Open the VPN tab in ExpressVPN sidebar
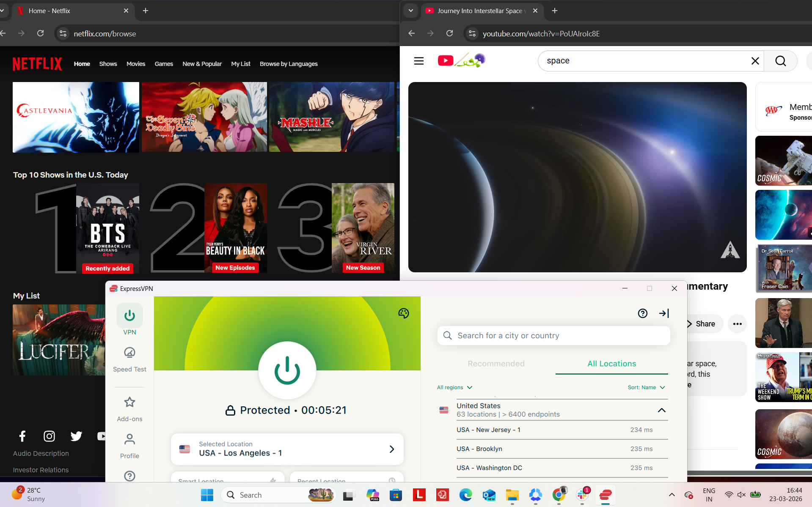Screen dimensions: 812x507 click(x=129, y=320)
